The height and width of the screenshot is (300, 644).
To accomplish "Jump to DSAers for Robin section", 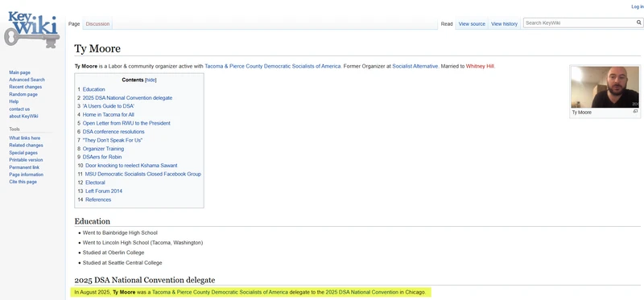I will 102,157.
